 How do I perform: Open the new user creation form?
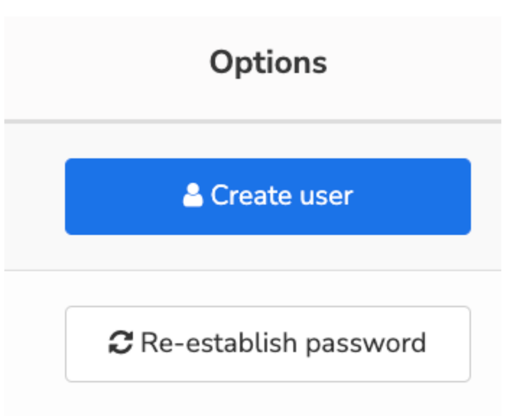click(x=268, y=197)
